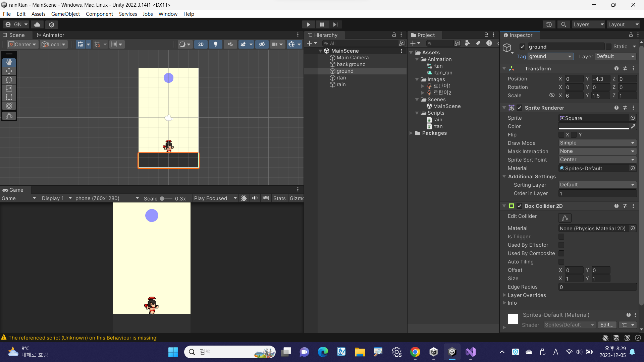The height and width of the screenshot is (362, 644).
Task: Open the Jobs menu
Action: pyautogui.click(x=148, y=14)
